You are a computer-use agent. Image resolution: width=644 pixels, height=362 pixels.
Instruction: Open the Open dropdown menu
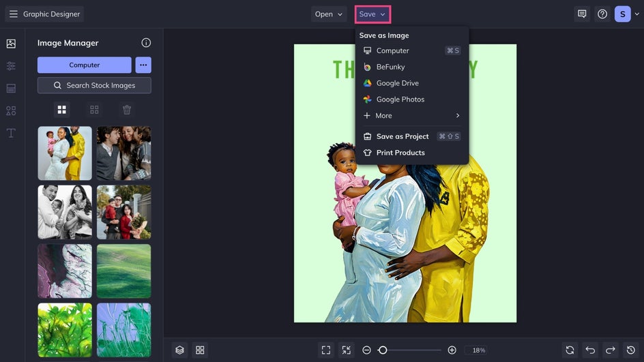click(x=329, y=14)
